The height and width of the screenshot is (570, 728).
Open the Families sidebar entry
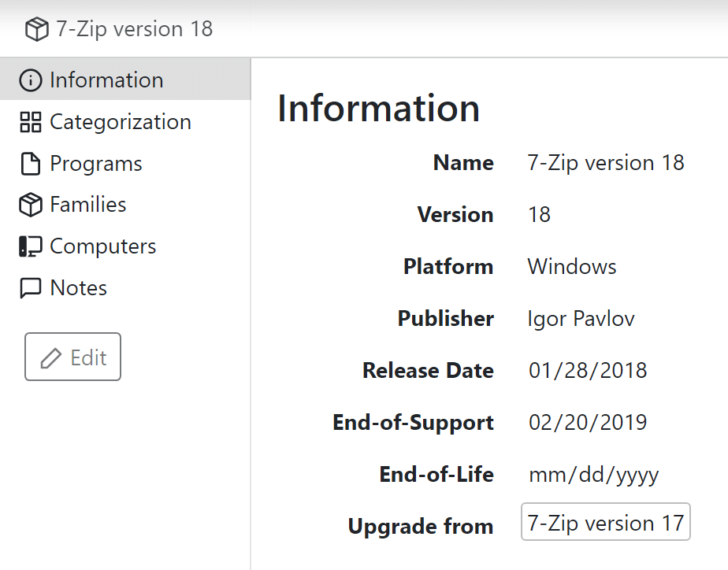coord(87,204)
